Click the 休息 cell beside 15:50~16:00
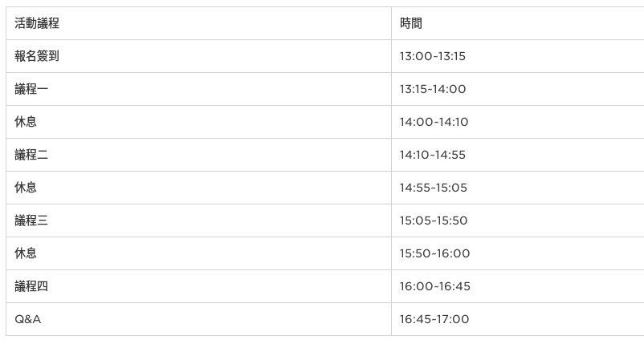644x348 pixels. [x=198, y=253]
